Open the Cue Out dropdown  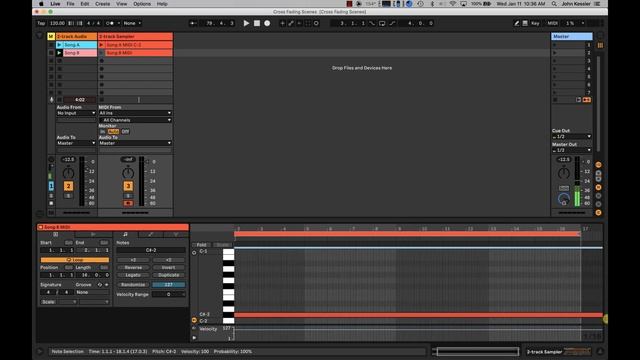[571, 136]
